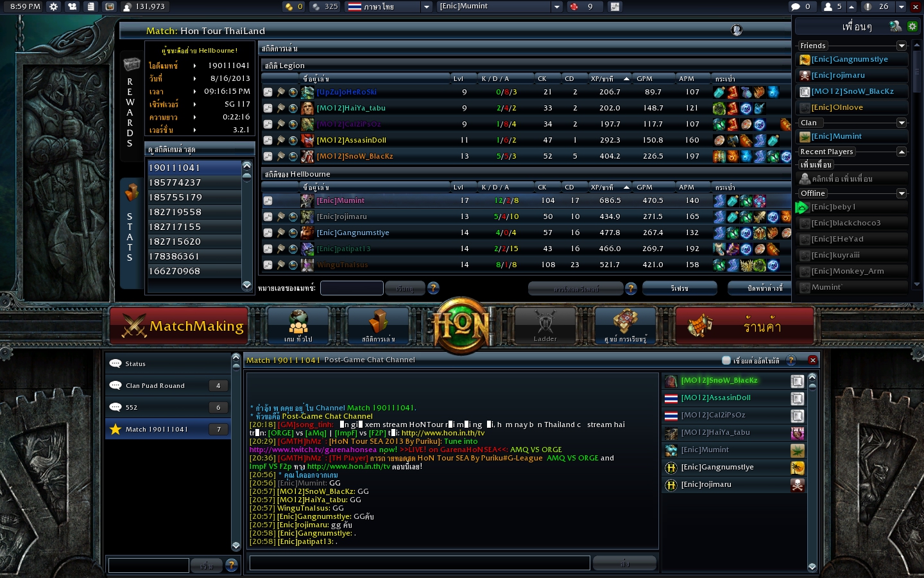Viewport: 924px width, 578px height.
Task: Expand the friends count arrow in top bar
Action: pos(851,6)
